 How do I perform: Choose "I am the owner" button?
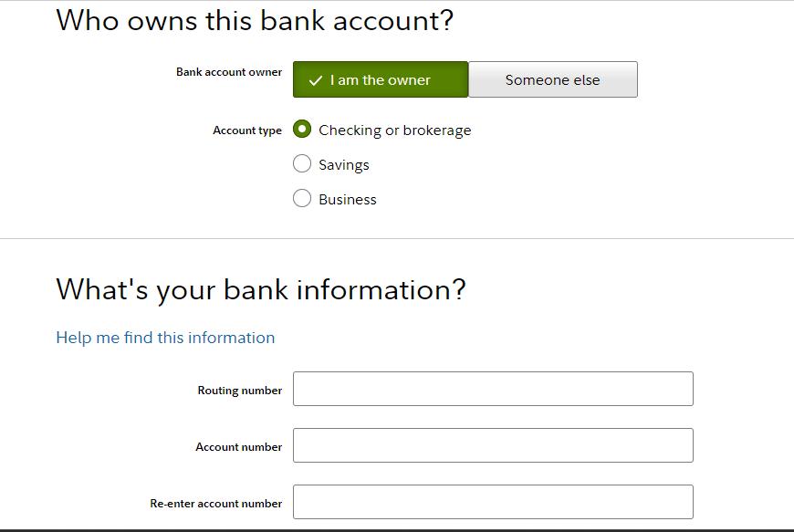click(x=380, y=80)
